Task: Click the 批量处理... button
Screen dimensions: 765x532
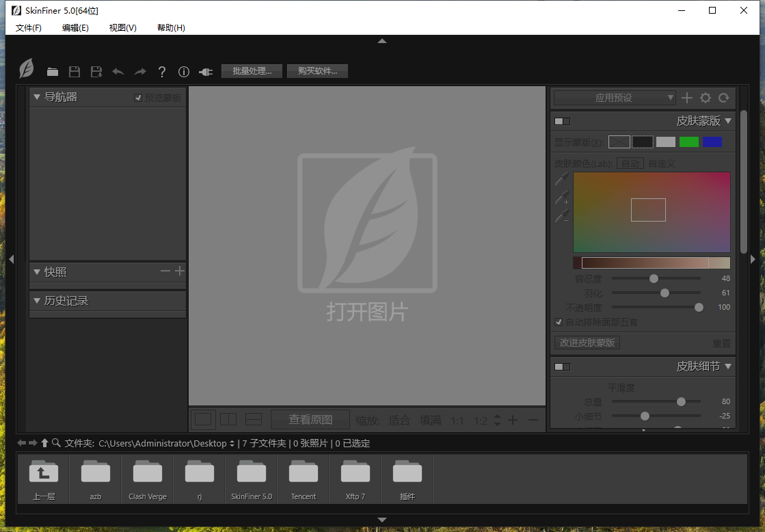Action: tap(252, 71)
